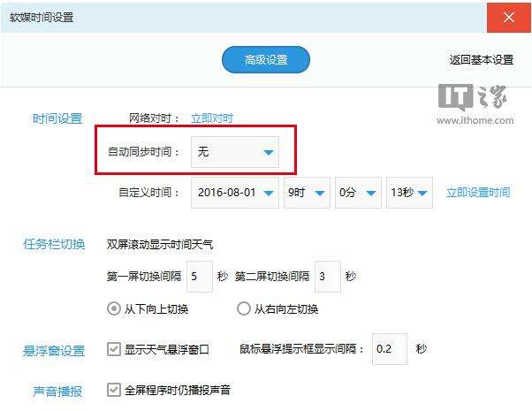The height and width of the screenshot is (411, 532).
Task: Click the 网络对时： label
Action: (x=154, y=118)
